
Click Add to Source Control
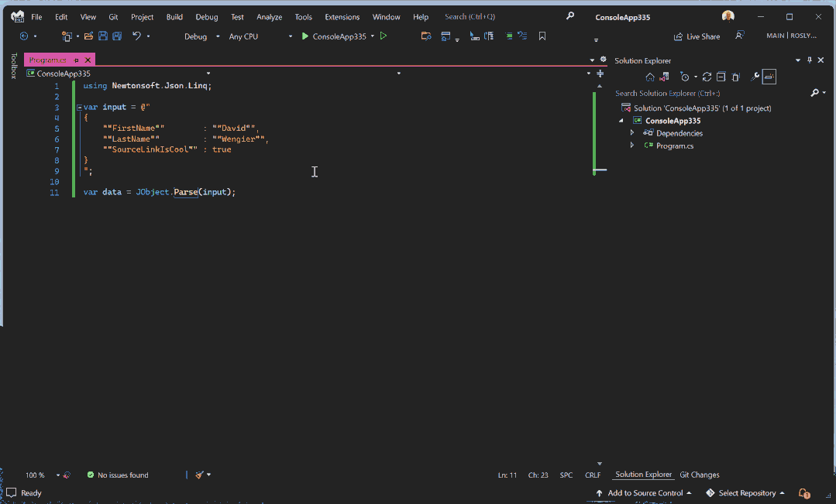click(x=644, y=493)
